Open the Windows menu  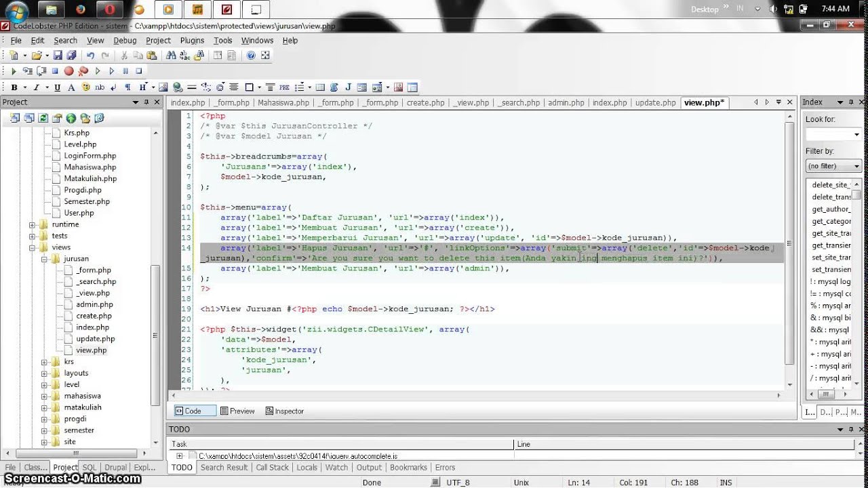257,41
